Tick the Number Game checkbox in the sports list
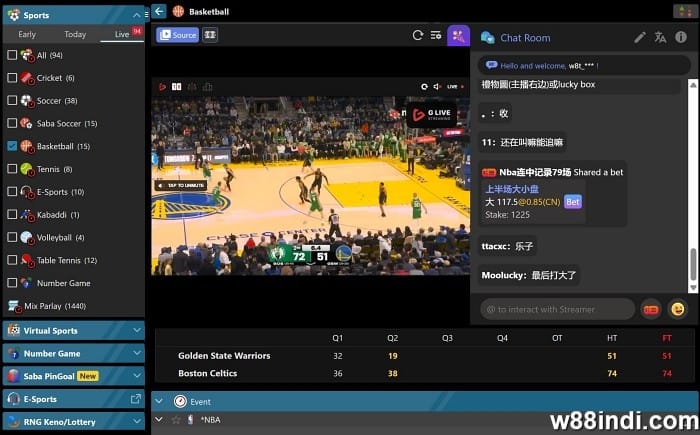The height and width of the screenshot is (435, 700). [12, 283]
